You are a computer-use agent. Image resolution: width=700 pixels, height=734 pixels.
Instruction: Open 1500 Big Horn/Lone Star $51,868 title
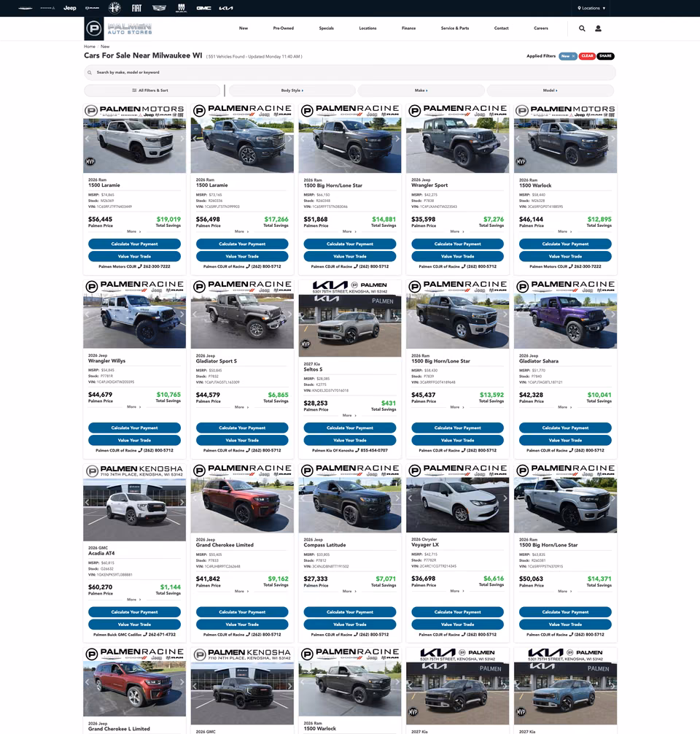pos(332,185)
